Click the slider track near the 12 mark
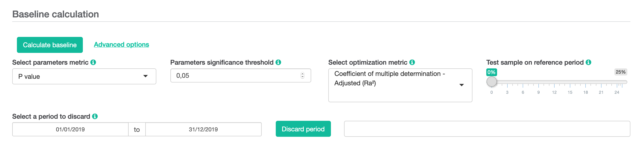Viewport: 644px width, 149px height. [x=554, y=82]
